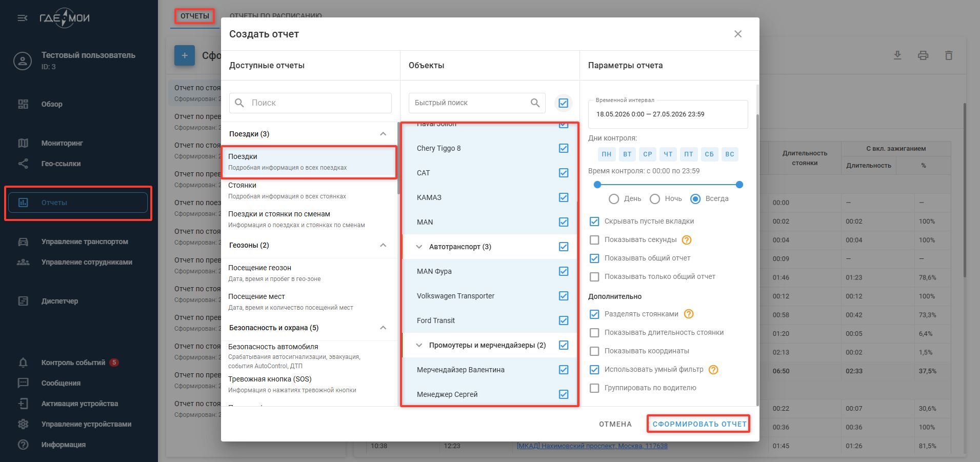Collapse the Автотранспорт (3) group

click(x=419, y=247)
